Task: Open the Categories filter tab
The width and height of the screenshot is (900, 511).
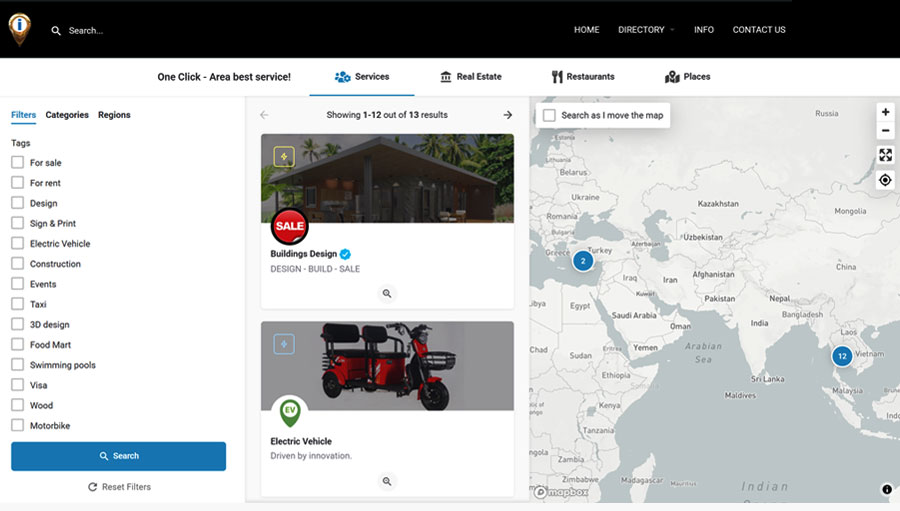Action: click(x=67, y=115)
